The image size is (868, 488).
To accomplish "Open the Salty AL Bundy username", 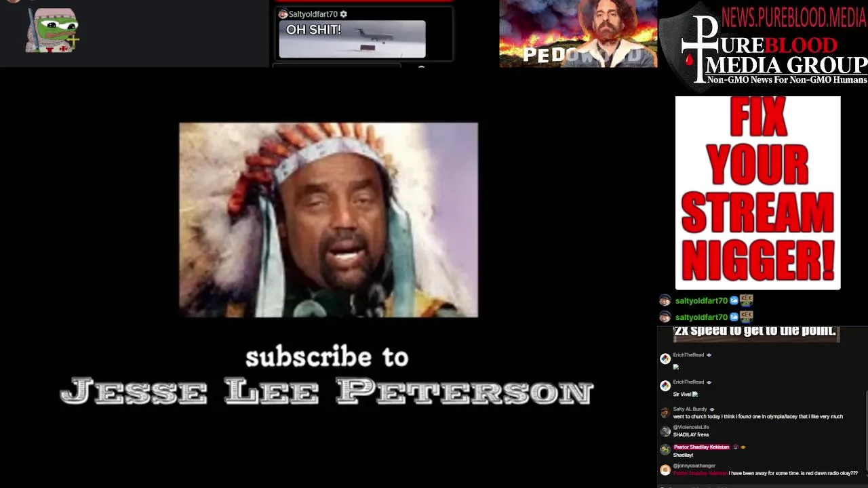I will [690, 409].
